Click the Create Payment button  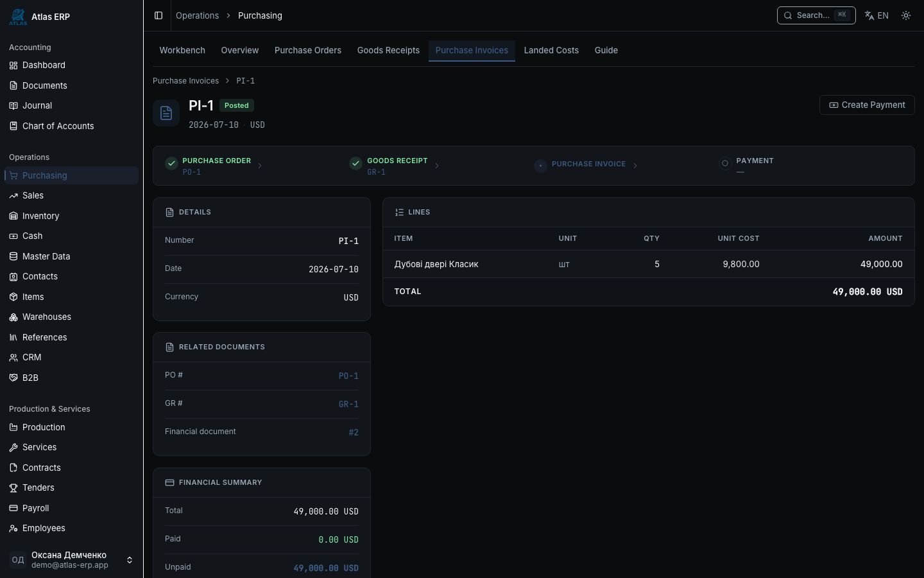coord(867,105)
